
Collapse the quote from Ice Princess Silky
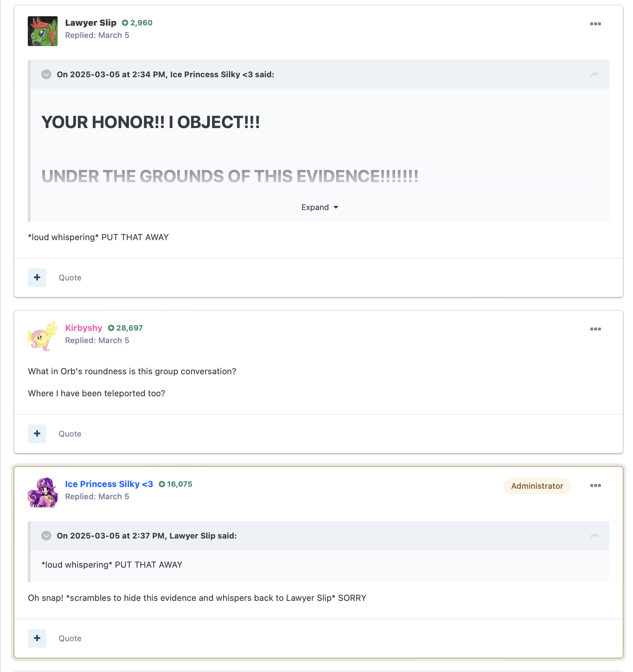46,74
